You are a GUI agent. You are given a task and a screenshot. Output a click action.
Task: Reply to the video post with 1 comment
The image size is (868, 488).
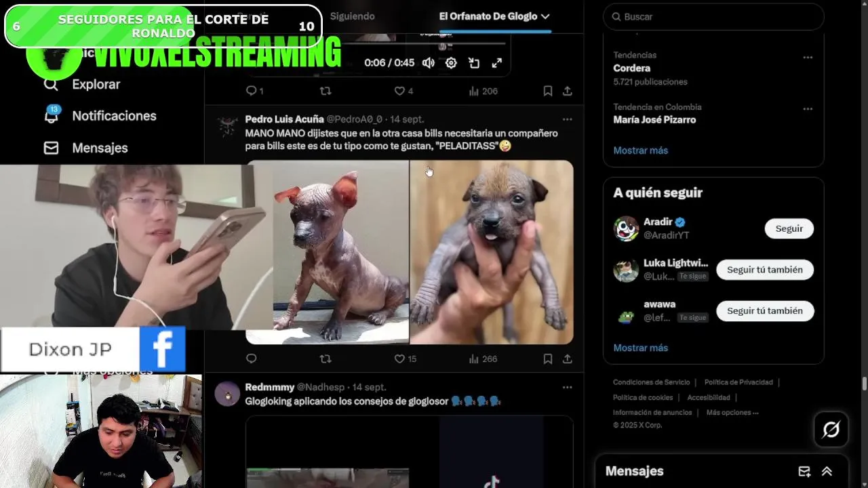click(254, 91)
